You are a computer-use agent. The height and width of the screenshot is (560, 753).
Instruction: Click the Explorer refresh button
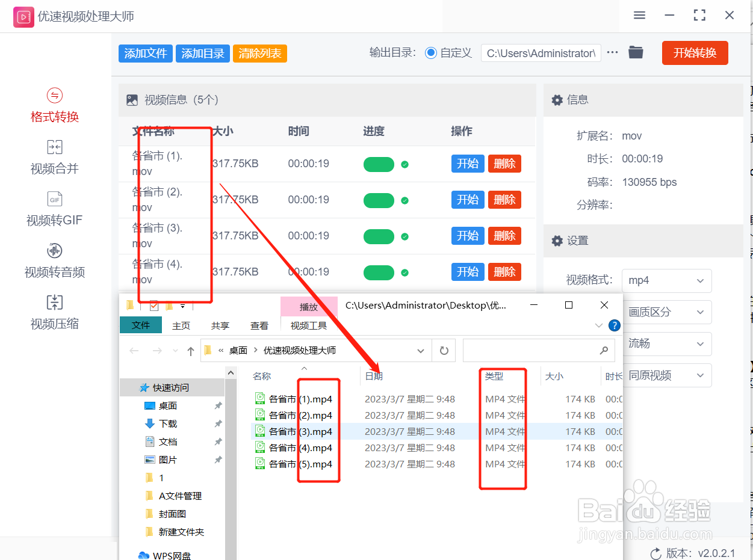point(444,351)
